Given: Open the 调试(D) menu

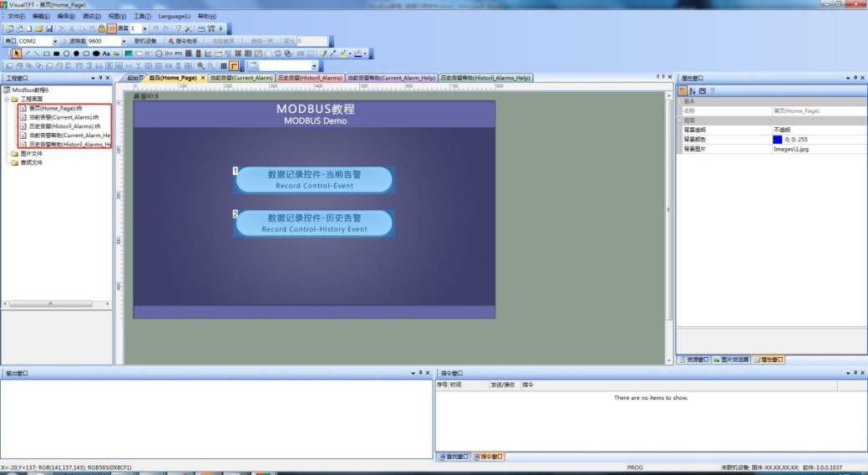Looking at the screenshot, I should [x=91, y=16].
